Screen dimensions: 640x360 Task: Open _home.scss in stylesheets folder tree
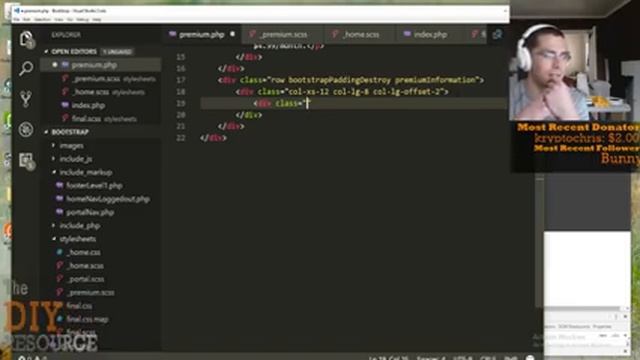(85, 266)
